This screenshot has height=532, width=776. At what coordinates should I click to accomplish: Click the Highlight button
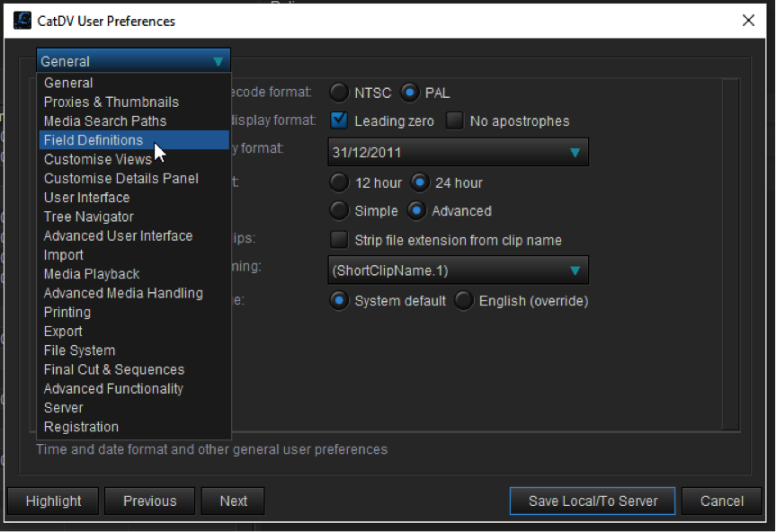(53, 501)
